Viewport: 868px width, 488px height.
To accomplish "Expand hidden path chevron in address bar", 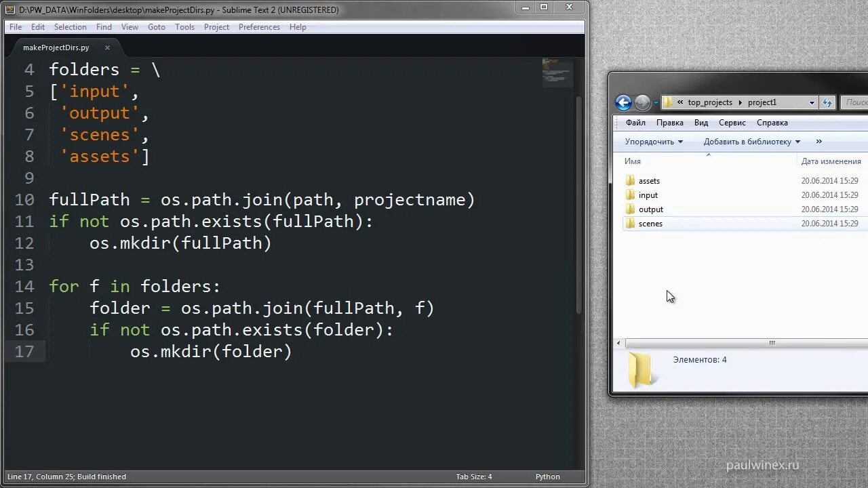I will (680, 102).
